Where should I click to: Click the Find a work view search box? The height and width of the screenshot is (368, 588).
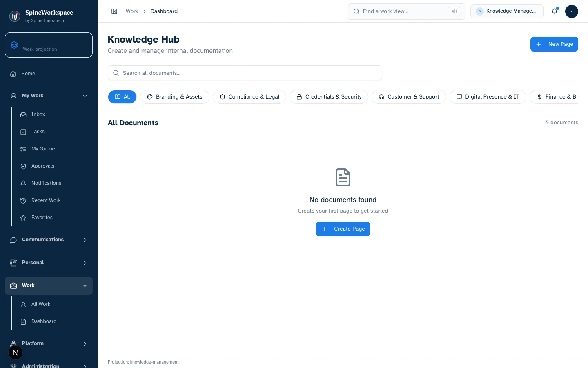(407, 11)
